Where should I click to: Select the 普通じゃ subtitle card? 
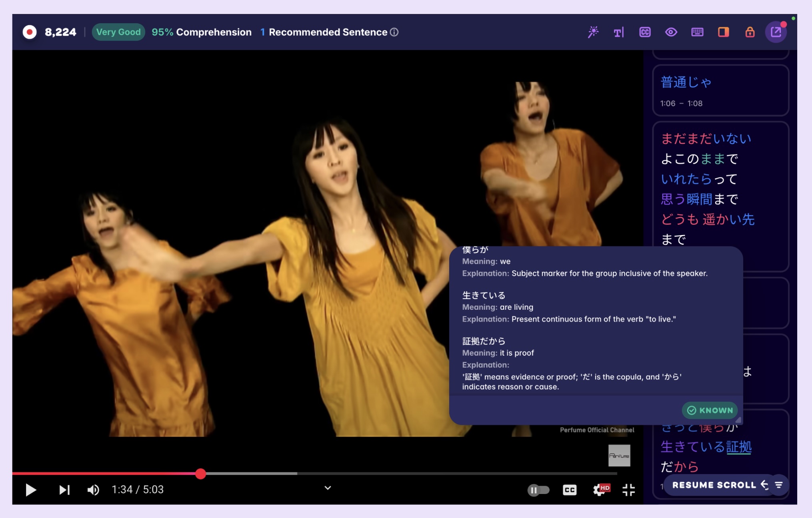point(686,82)
